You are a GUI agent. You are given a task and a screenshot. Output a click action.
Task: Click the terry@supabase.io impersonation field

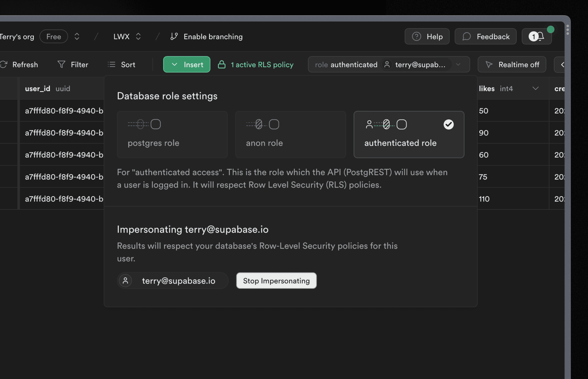(x=172, y=281)
